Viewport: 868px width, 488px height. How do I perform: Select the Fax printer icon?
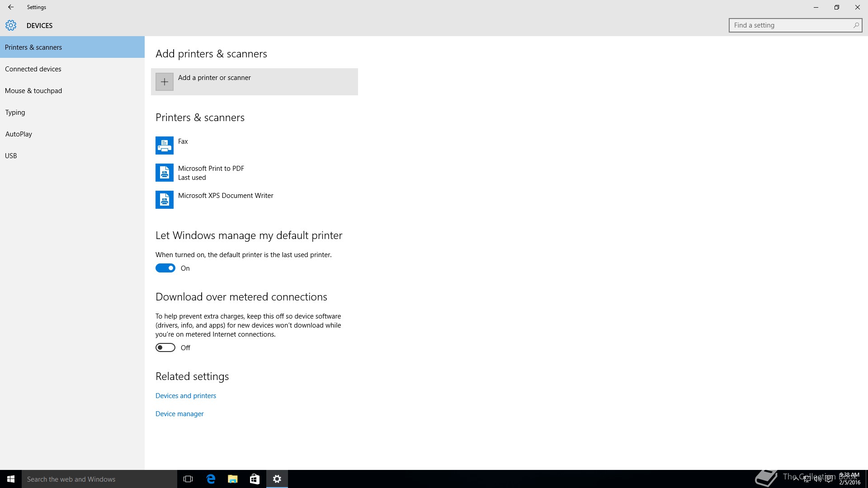165,145
